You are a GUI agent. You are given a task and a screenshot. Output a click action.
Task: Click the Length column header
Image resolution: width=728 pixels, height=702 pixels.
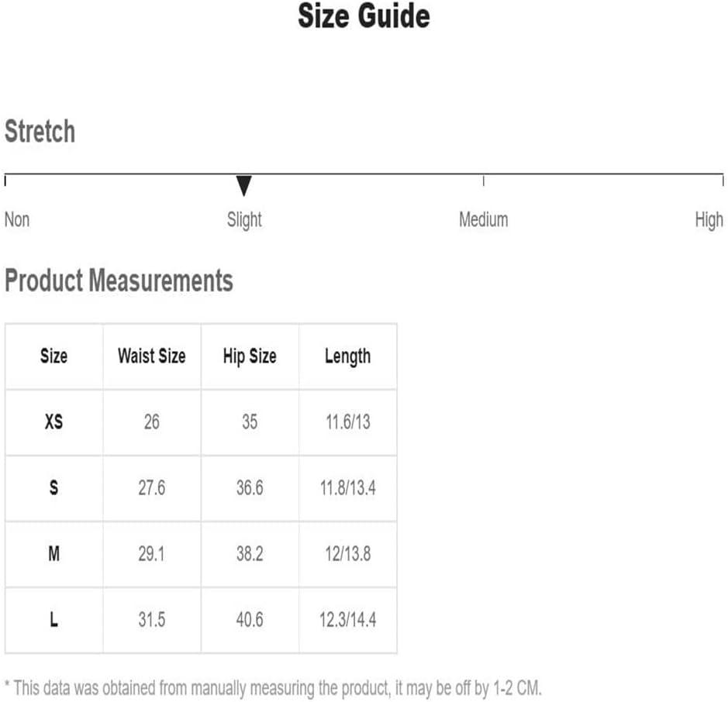(x=348, y=356)
